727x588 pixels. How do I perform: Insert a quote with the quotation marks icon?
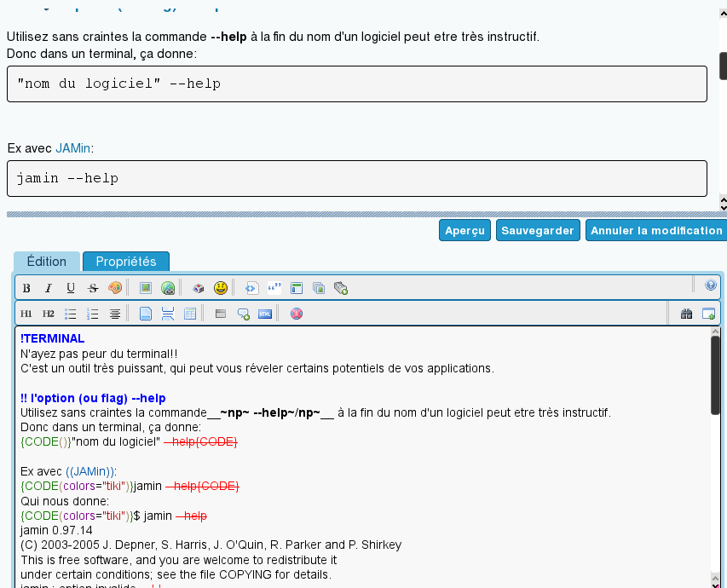pyautogui.click(x=274, y=288)
